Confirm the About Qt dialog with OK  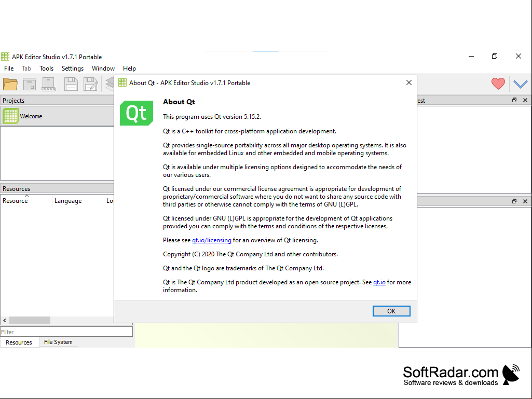(x=391, y=311)
